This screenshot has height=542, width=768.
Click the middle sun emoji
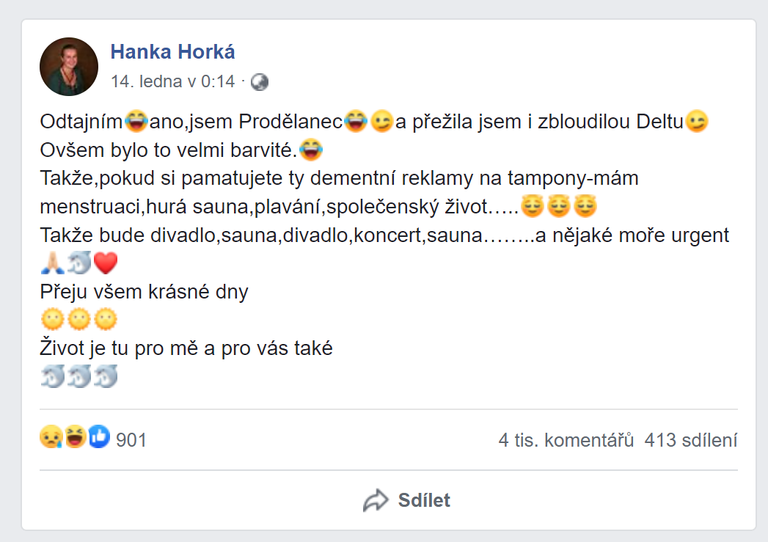click(79, 320)
